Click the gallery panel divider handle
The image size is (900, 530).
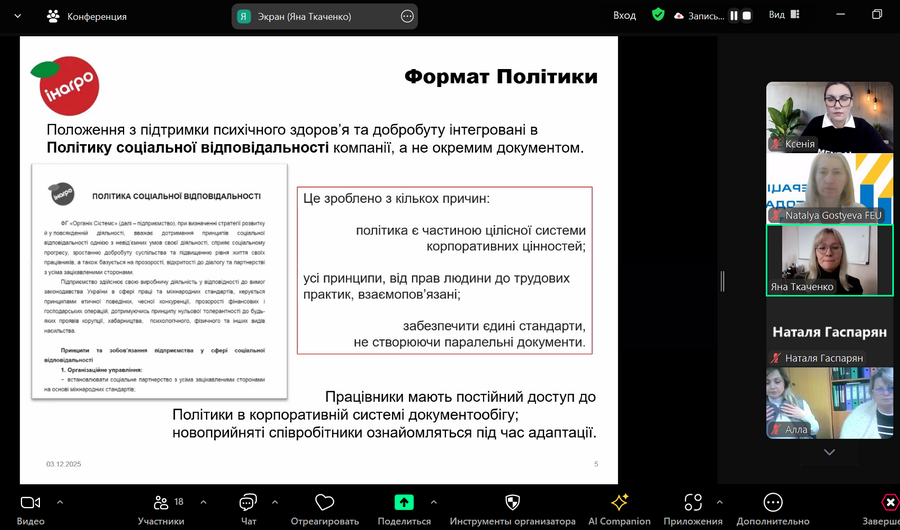(722, 281)
